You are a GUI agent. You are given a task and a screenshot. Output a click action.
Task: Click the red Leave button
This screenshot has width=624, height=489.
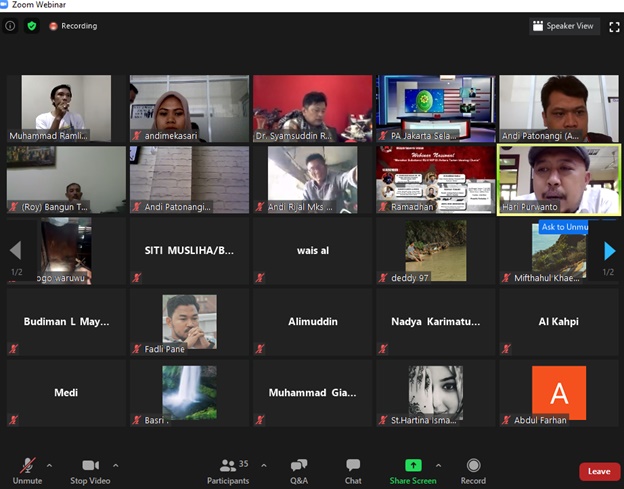599,471
